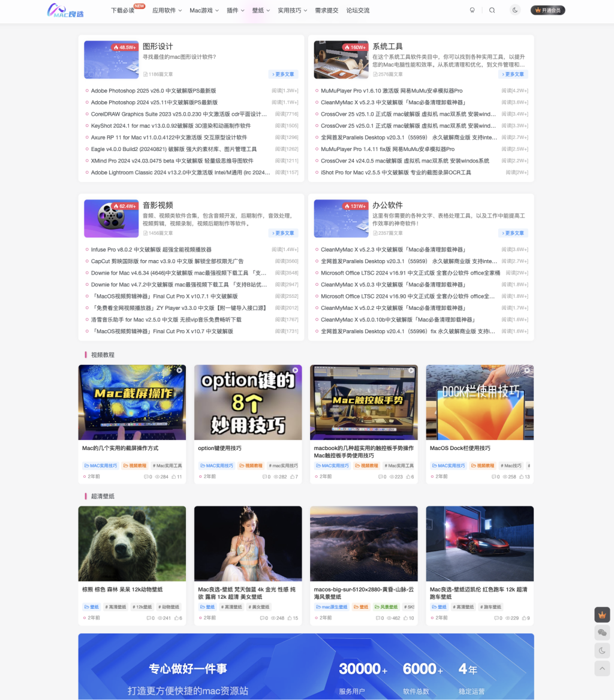Click the medal badge icon in header
The width and height of the screenshot is (614, 700).
tap(472, 10)
